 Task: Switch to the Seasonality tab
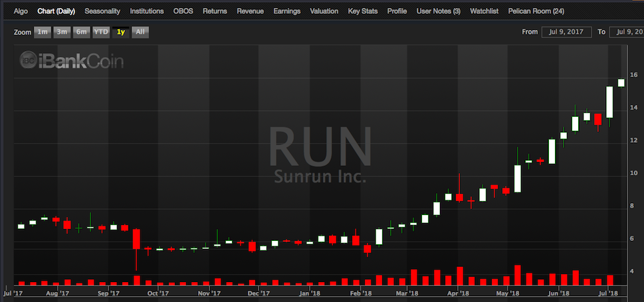pyautogui.click(x=102, y=11)
